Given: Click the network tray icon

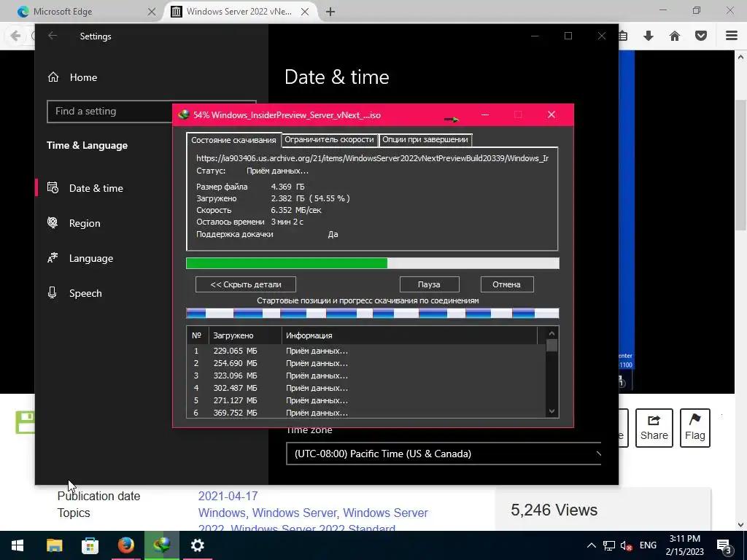Looking at the screenshot, I should click(609, 545).
